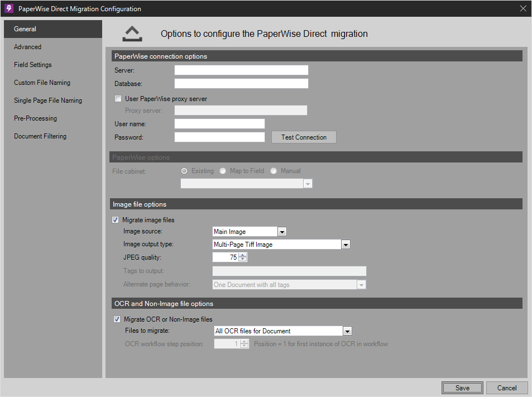The image size is (532, 397).
Task: Open the Alternate page behavior dropdown
Action: (361, 285)
